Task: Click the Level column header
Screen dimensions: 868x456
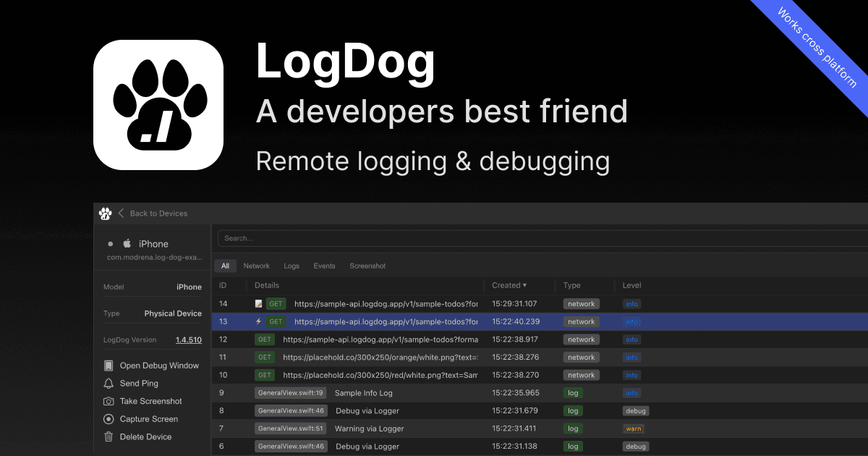Action: [632, 285]
